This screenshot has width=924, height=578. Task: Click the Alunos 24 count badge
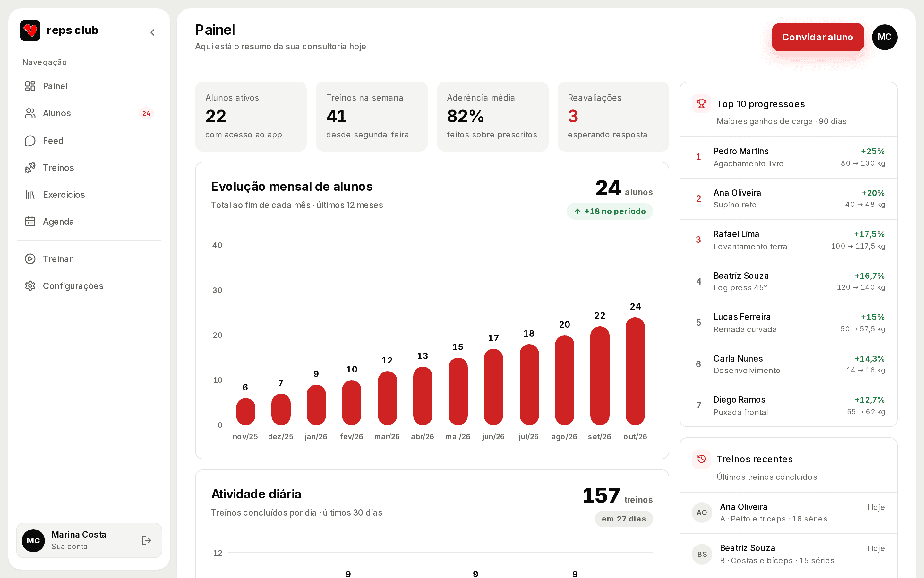point(146,113)
